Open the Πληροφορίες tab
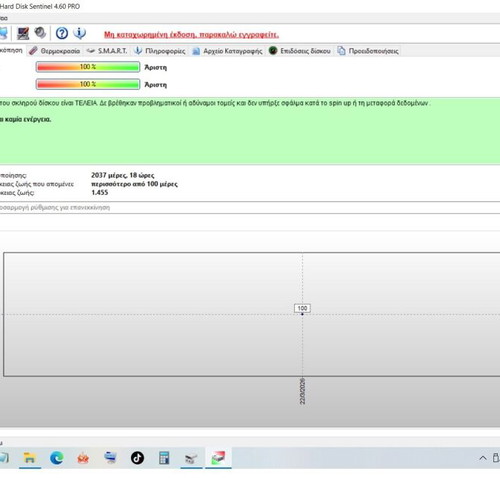 tap(160, 51)
